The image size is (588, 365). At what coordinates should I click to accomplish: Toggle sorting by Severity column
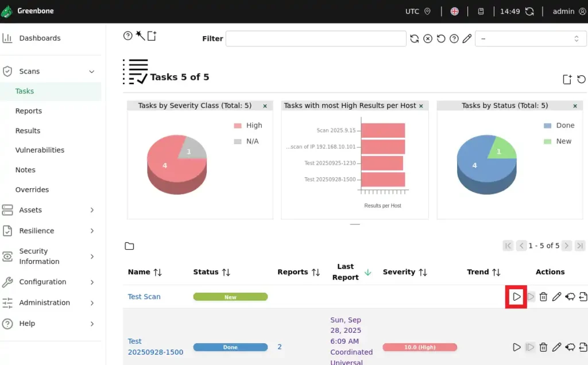click(x=423, y=272)
